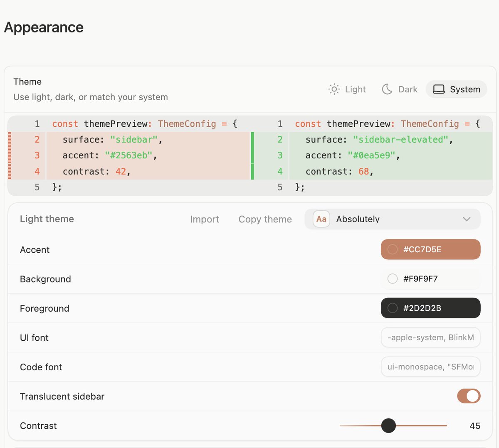Click the sun icon for Light theme

coord(334,89)
